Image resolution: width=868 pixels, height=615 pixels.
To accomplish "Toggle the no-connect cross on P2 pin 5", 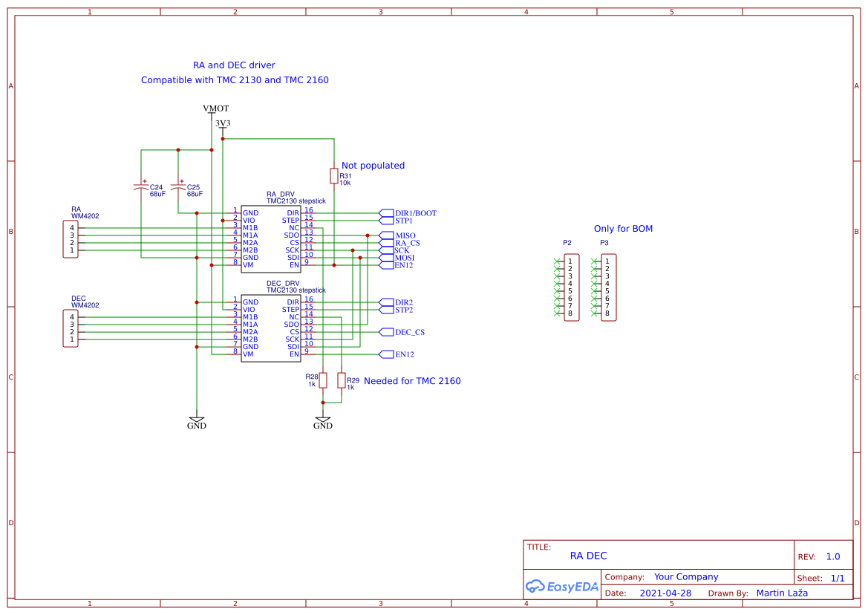I will coord(558,290).
